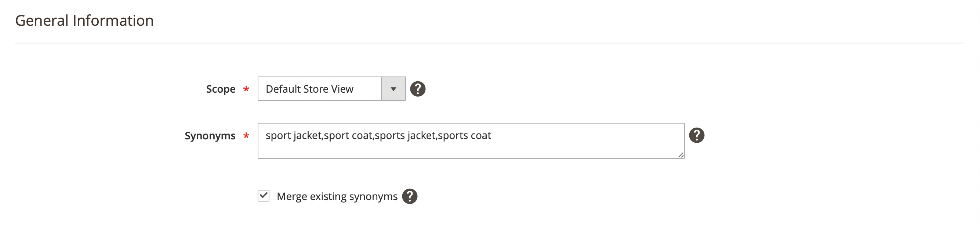Click the "Merge existing synonyms" label text
Image resolution: width=980 pixels, height=228 pixels.
click(337, 196)
